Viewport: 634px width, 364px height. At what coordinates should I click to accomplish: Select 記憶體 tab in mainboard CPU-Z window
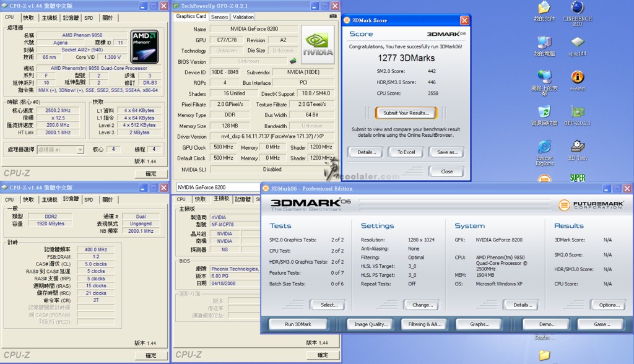click(243, 199)
